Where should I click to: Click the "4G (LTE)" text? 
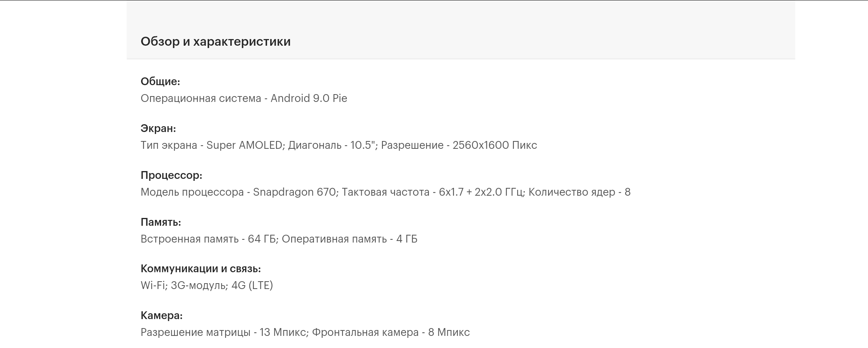[252, 286]
